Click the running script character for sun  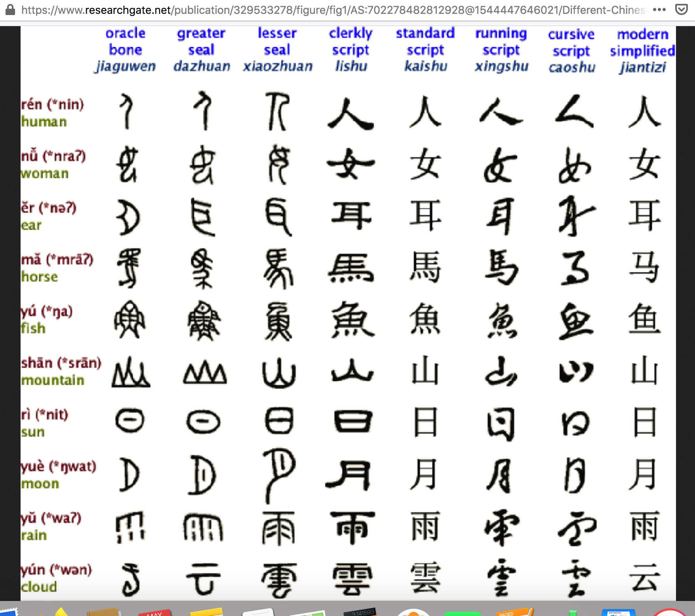[x=501, y=424]
